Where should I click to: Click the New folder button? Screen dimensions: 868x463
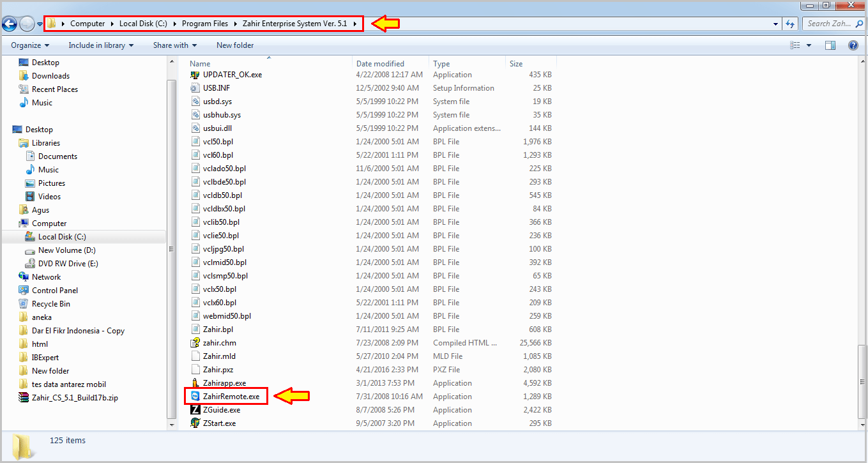point(235,45)
